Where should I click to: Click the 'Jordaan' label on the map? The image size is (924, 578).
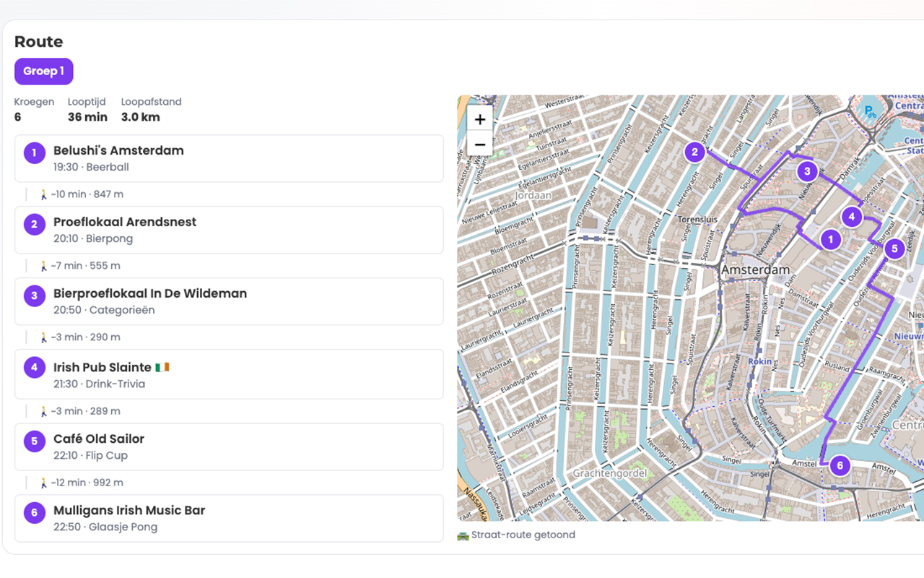coord(533,195)
